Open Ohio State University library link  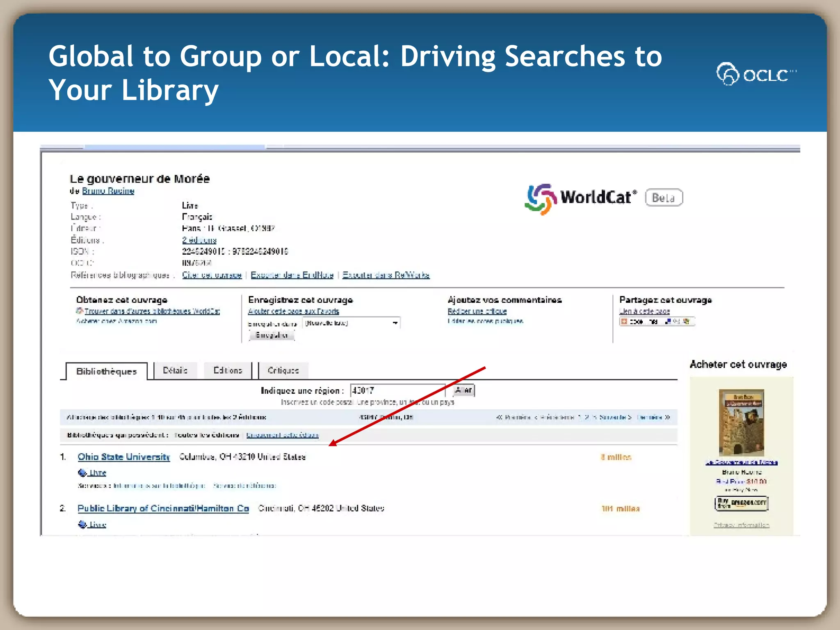click(124, 457)
